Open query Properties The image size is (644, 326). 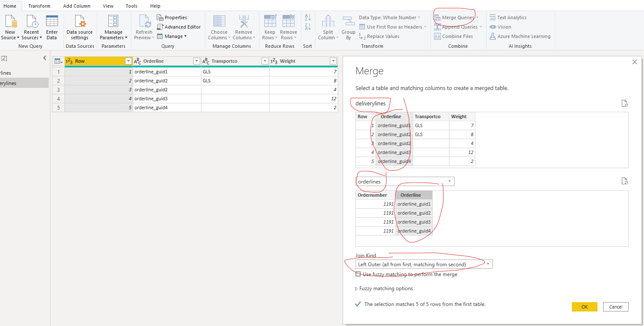[x=172, y=17]
